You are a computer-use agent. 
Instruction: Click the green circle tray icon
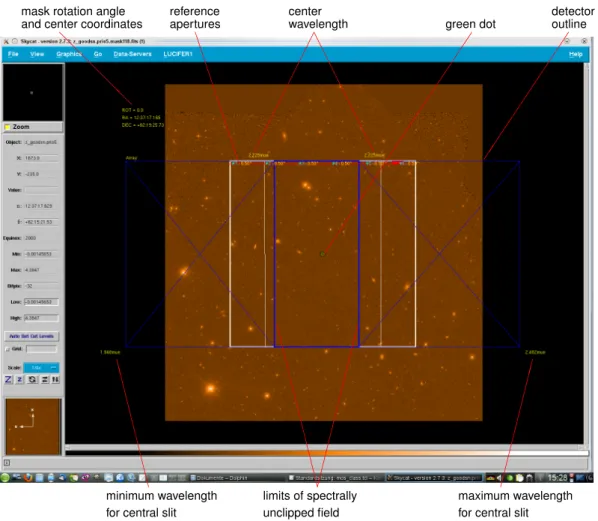tap(510, 478)
